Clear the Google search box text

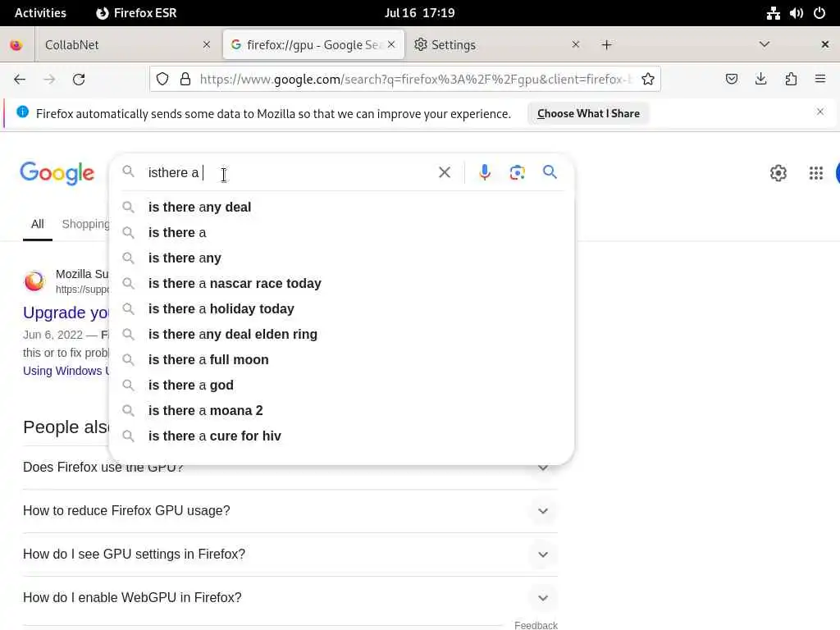click(445, 172)
